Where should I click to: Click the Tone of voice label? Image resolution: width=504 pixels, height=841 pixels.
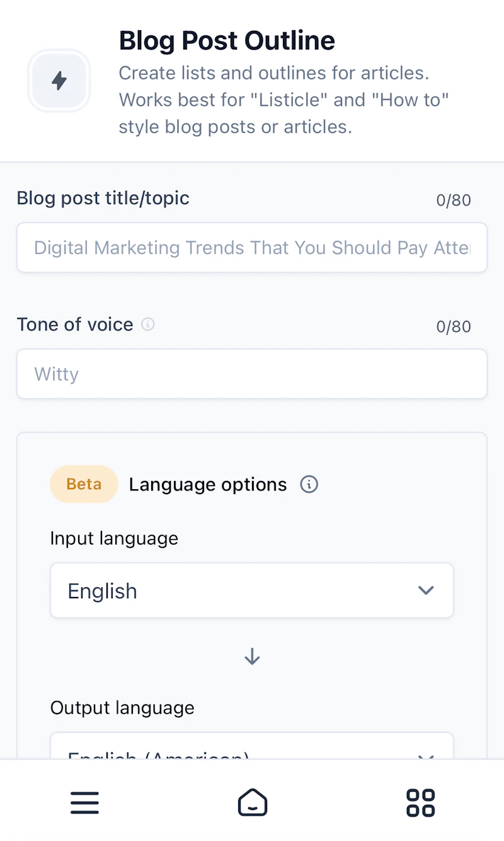pos(75,324)
